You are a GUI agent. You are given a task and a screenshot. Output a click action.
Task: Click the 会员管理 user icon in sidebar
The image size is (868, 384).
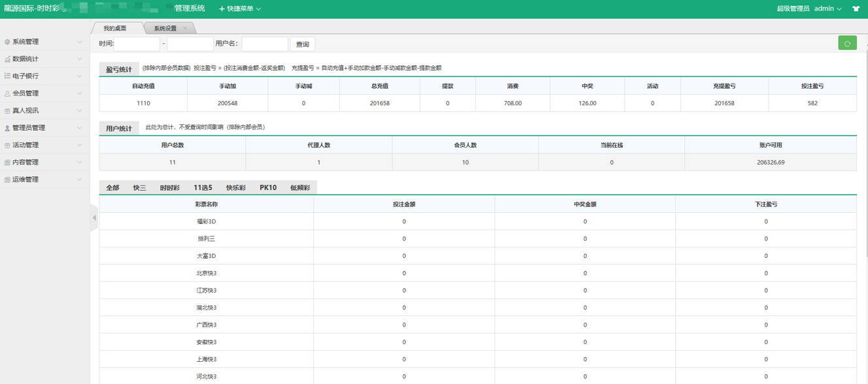[x=7, y=93]
